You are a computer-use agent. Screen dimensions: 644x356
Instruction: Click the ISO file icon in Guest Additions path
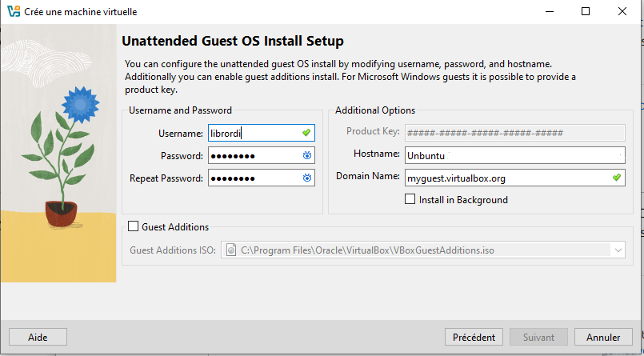point(231,250)
